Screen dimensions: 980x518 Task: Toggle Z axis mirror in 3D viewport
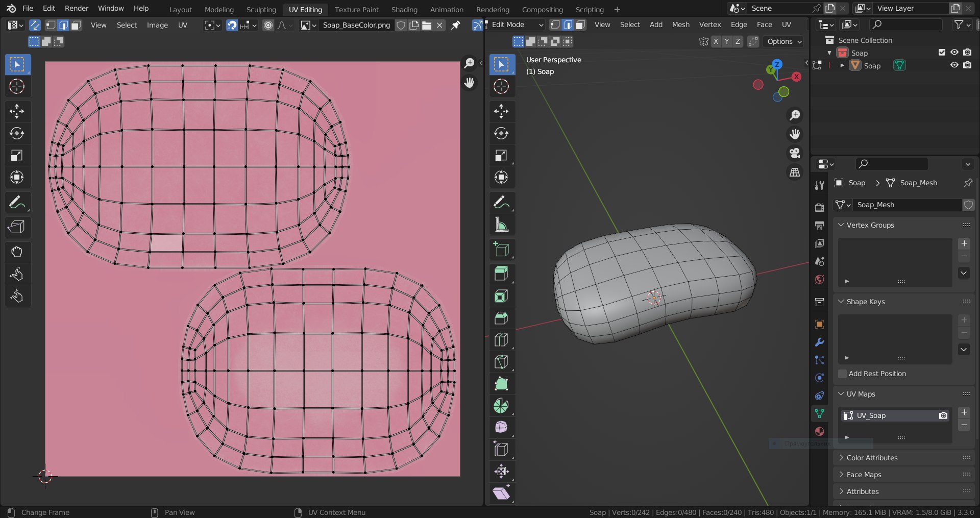(738, 42)
